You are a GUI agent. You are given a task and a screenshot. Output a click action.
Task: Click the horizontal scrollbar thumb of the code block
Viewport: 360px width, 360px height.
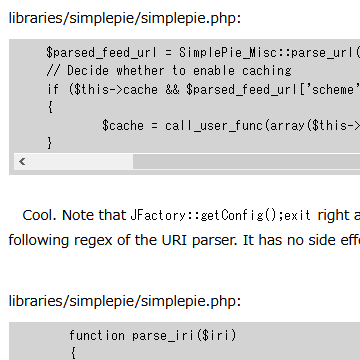click(246, 162)
